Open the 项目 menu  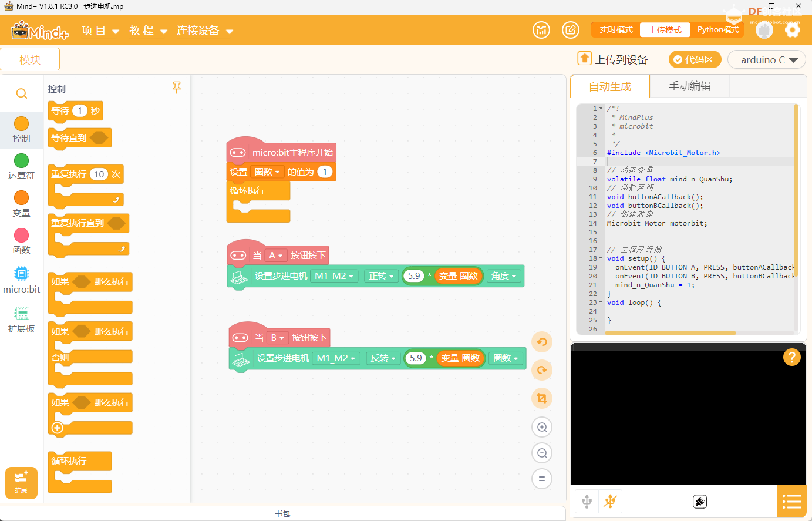coord(100,31)
